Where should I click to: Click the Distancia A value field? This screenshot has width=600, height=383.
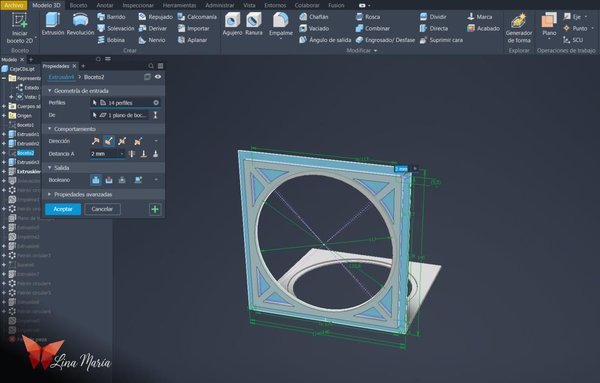105,154
